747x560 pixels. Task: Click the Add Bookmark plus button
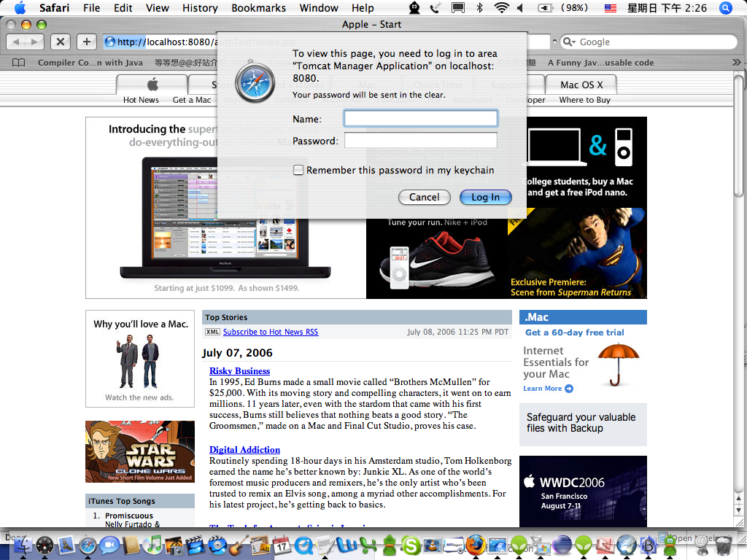tap(86, 42)
